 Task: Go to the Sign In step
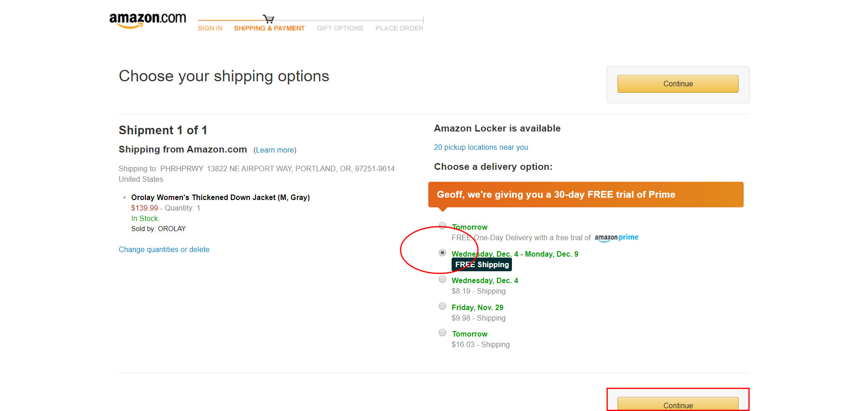(x=210, y=28)
